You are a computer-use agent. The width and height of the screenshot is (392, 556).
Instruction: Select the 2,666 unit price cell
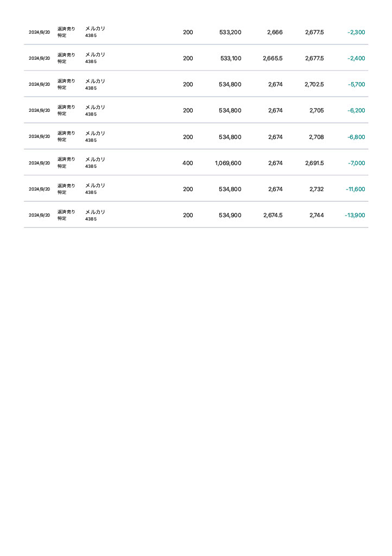(x=275, y=33)
